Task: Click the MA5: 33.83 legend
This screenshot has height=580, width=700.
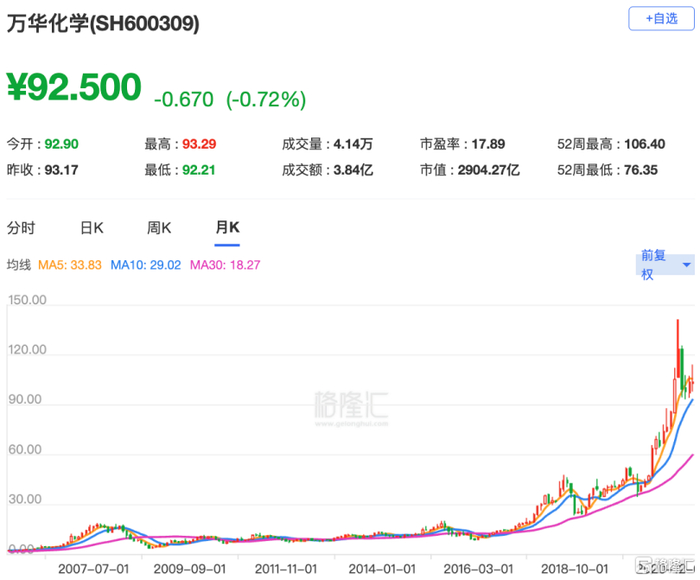Action: click(70, 265)
